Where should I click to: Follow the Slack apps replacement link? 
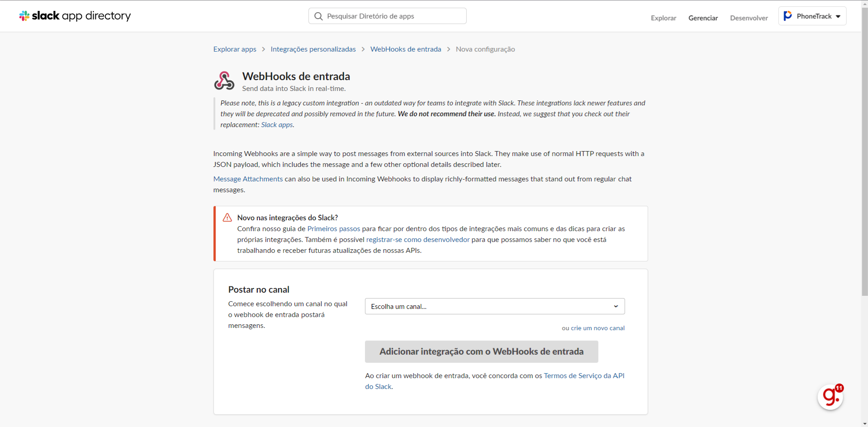277,125
